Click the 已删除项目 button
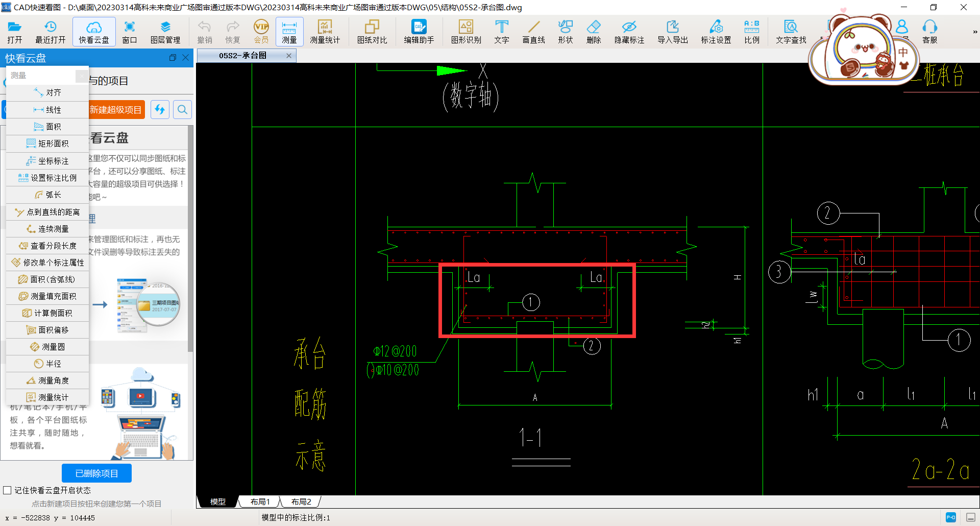The height and width of the screenshot is (526, 980). 96,473
